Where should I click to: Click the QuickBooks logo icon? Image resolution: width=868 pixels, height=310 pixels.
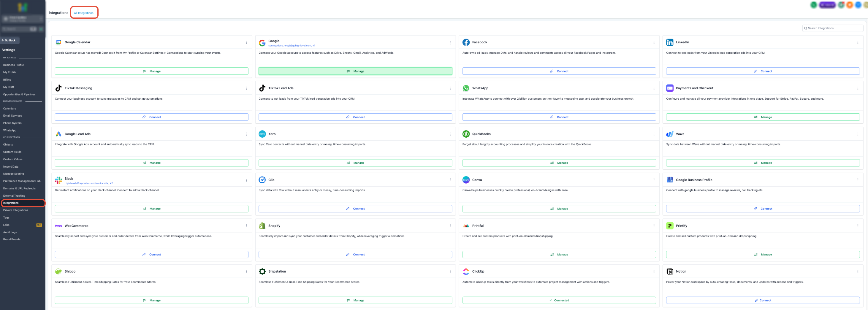(x=466, y=134)
